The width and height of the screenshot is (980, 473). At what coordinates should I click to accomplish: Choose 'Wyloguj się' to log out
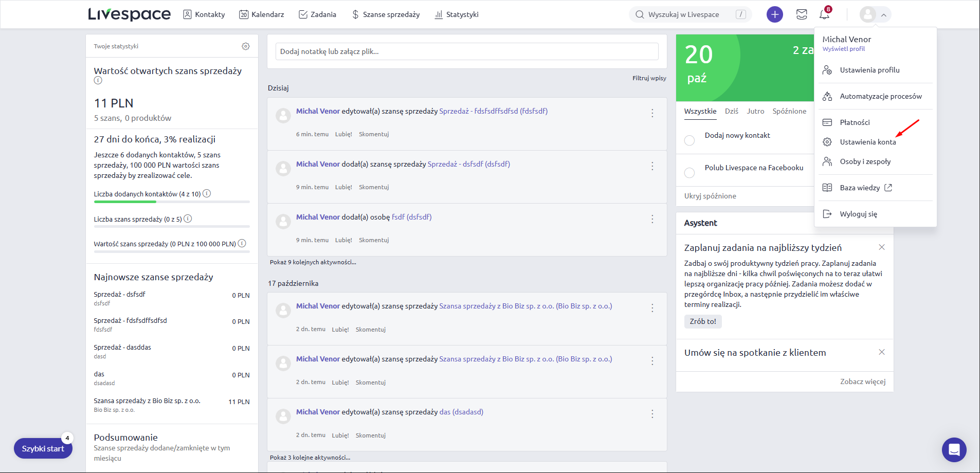coord(858,214)
